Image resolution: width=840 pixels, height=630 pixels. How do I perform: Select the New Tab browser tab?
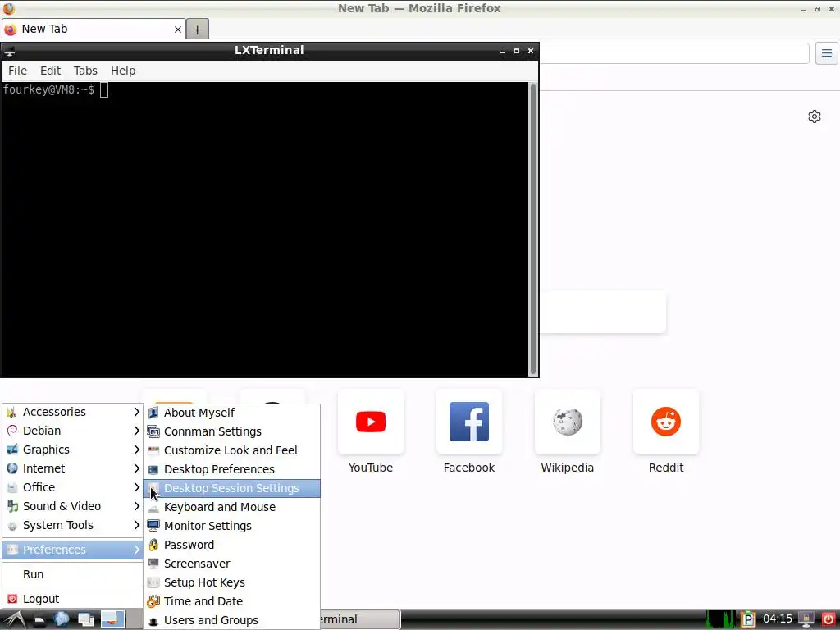(x=94, y=29)
